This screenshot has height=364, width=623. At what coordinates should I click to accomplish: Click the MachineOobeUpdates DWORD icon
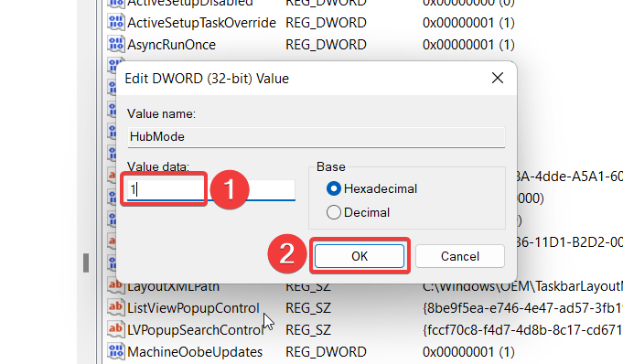point(116,352)
